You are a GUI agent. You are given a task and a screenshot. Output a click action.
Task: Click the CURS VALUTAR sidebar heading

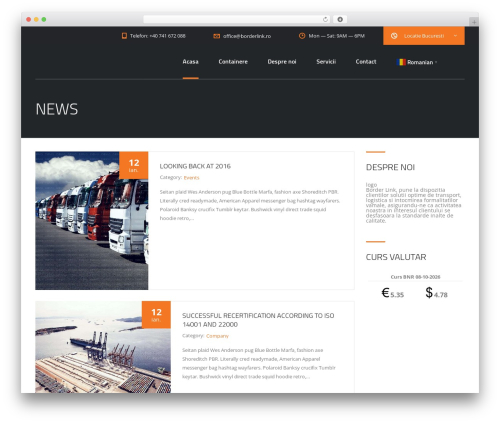(396, 257)
